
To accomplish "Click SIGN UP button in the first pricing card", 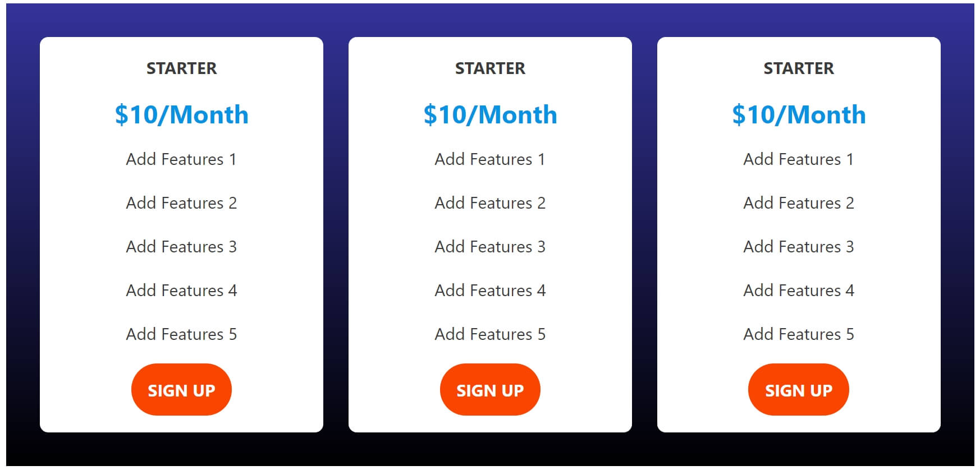I will click(x=181, y=390).
